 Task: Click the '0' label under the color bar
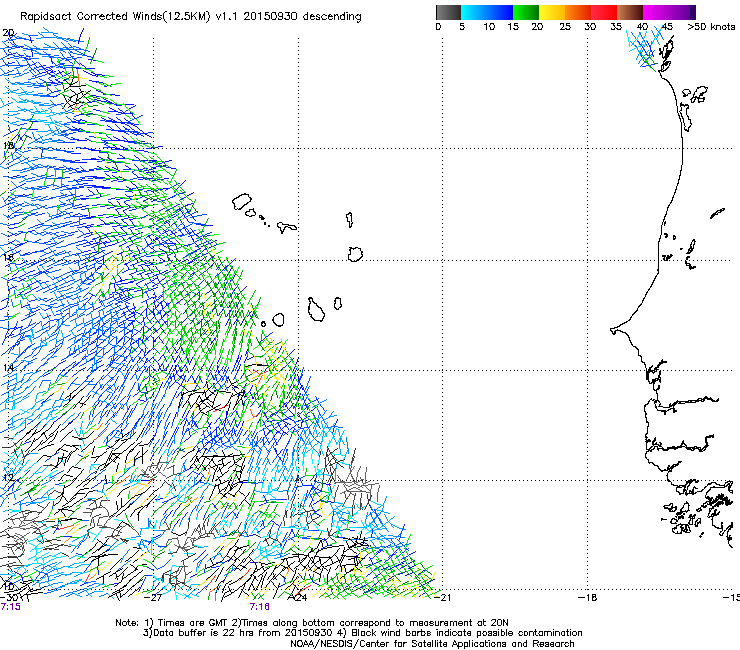438,26
